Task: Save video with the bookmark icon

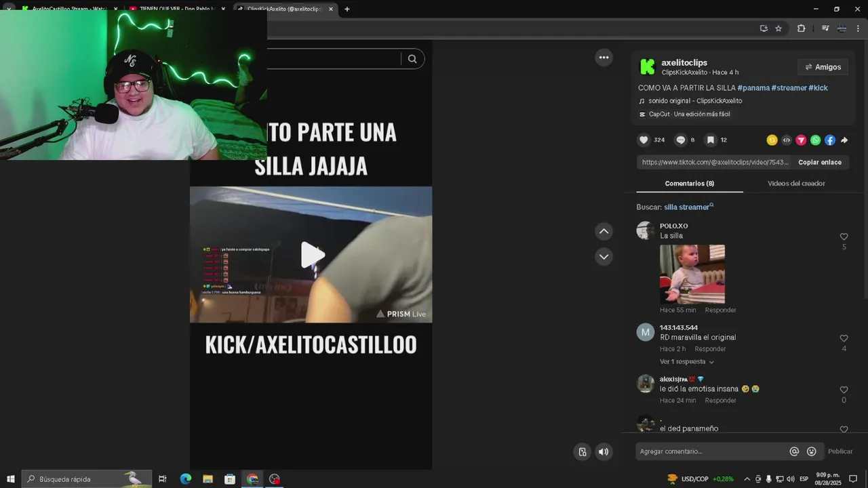Action: (711, 140)
